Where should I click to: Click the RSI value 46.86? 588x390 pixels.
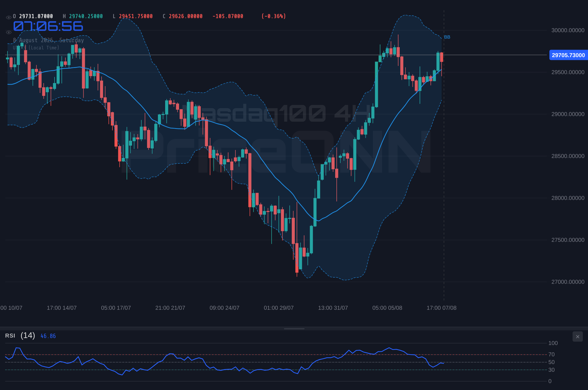48,336
